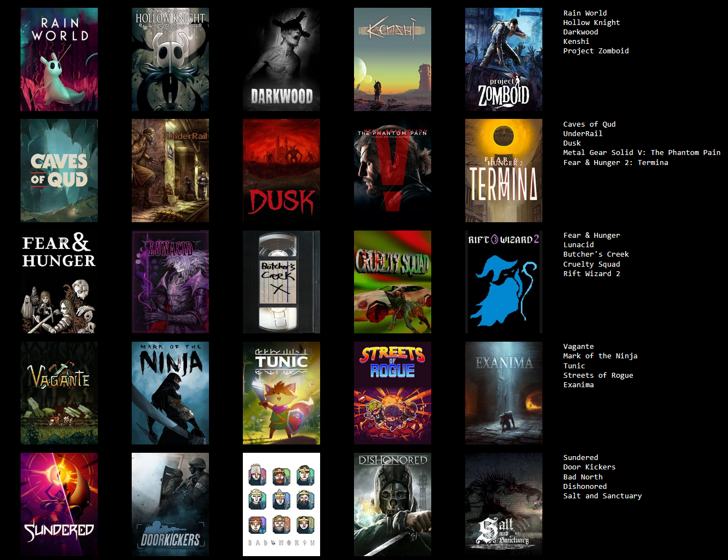Select the "Tunic" list entry
This screenshot has height=560, width=728.
coord(574,366)
